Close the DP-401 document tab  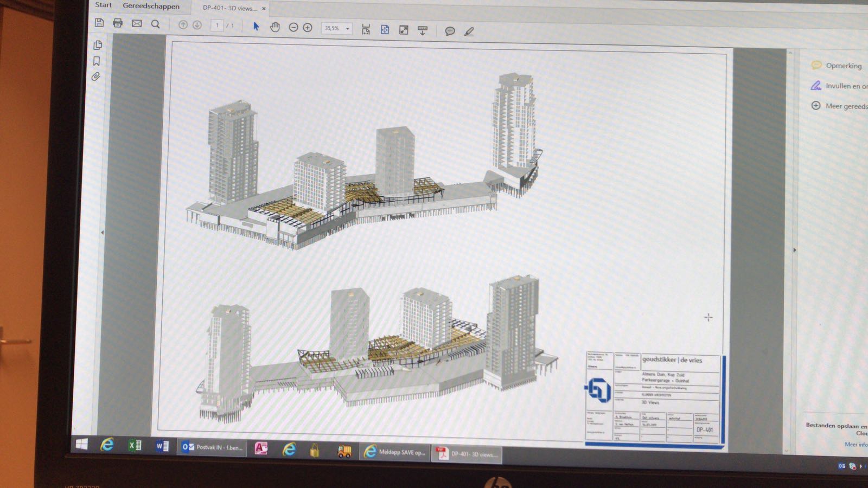tap(264, 9)
